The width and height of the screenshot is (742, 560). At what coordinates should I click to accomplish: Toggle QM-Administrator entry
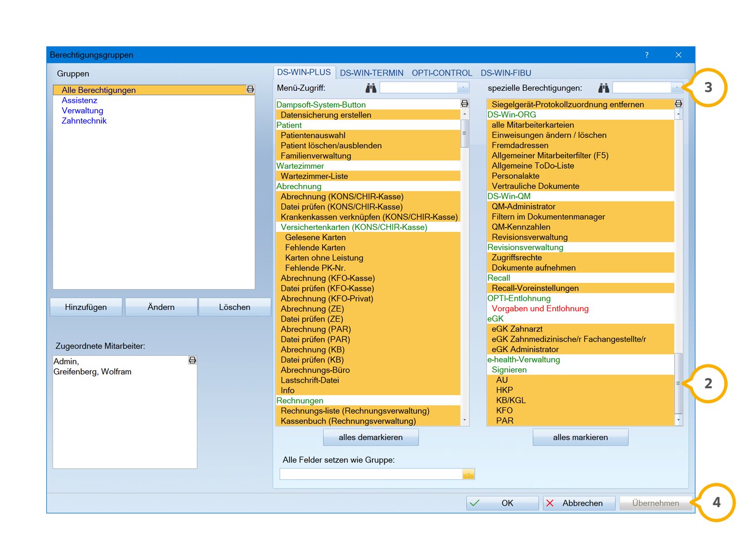pyautogui.click(x=581, y=206)
